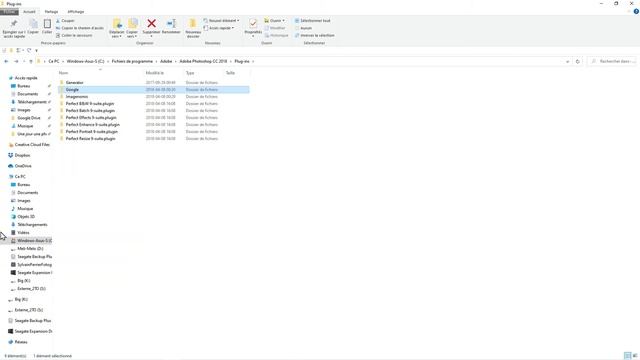Delete the item with the red Supprimer X
The width and height of the screenshot is (640, 360).
(x=151, y=27)
